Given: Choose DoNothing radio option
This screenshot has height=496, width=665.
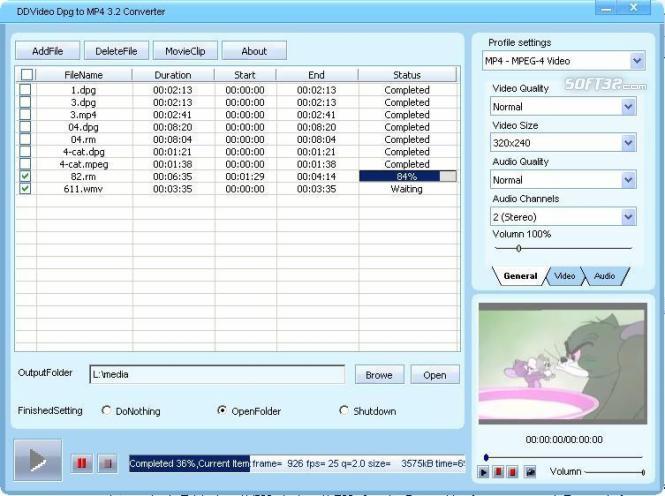Looking at the screenshot, I should [106, 410].
